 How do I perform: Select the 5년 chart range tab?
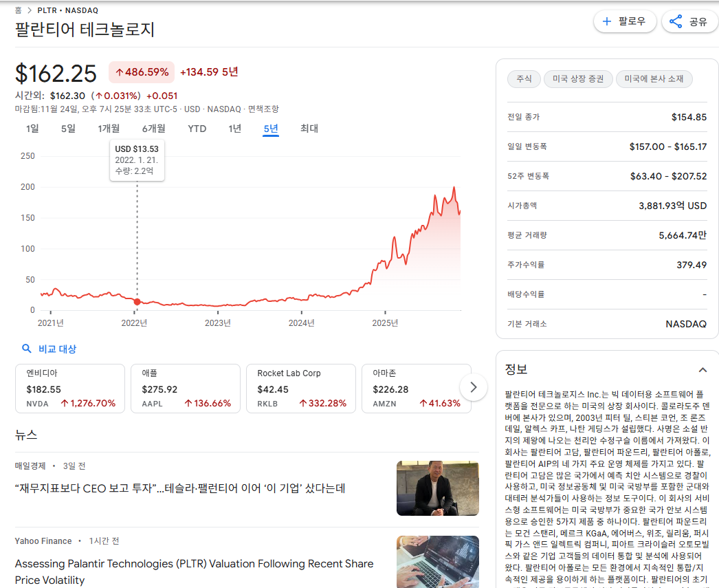pos(271,129)
